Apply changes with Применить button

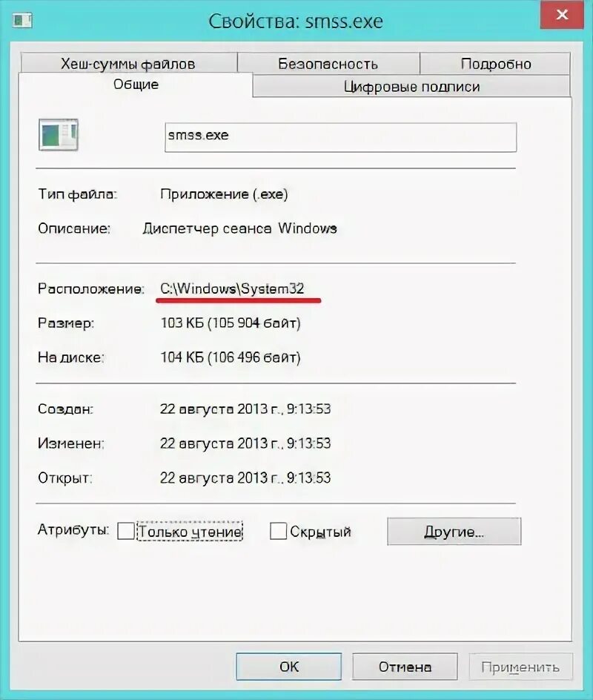click(523, 667)
